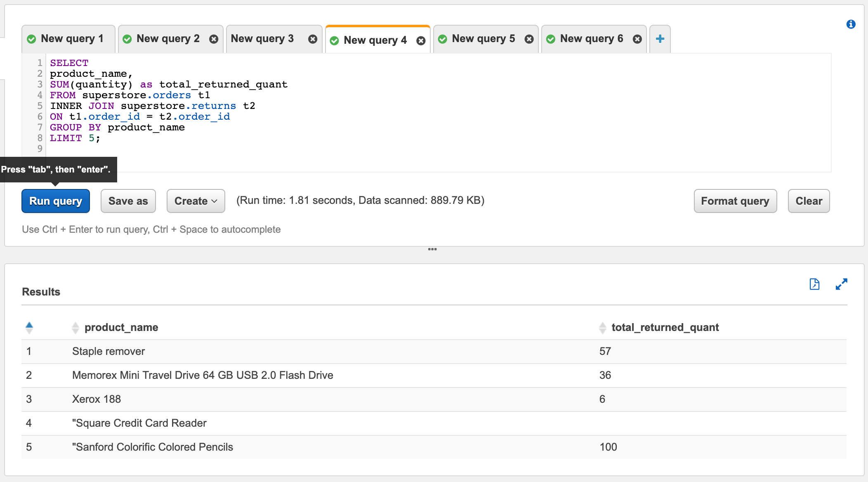
Task: Open a new query tab with the plus icon
Action: tap(660, 38)
